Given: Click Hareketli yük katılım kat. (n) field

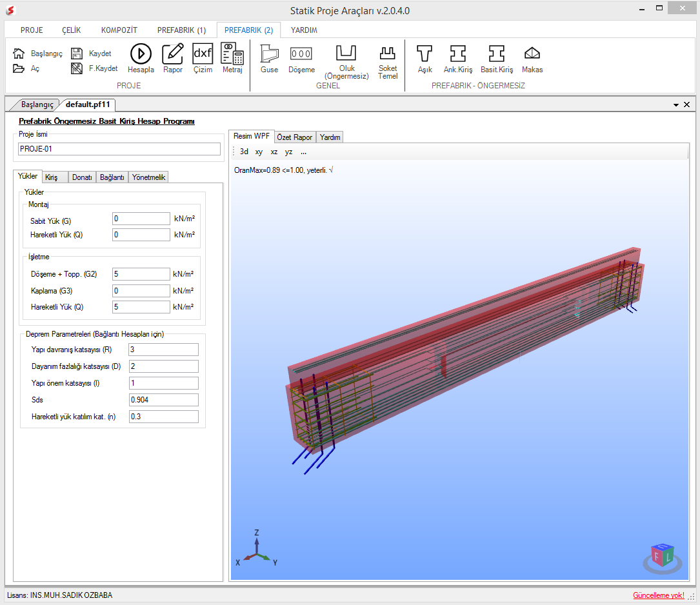Looking at the screenshot, I should [163, 416].
